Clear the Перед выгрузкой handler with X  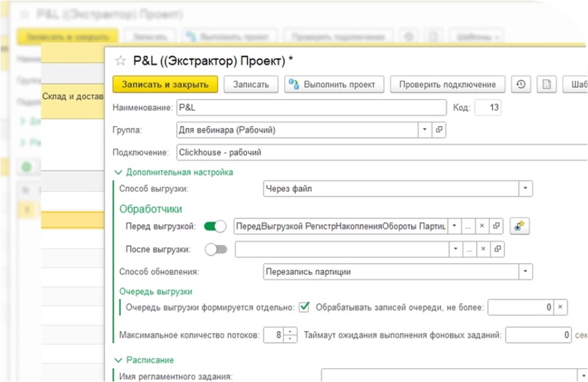click(x=482, y=227)
